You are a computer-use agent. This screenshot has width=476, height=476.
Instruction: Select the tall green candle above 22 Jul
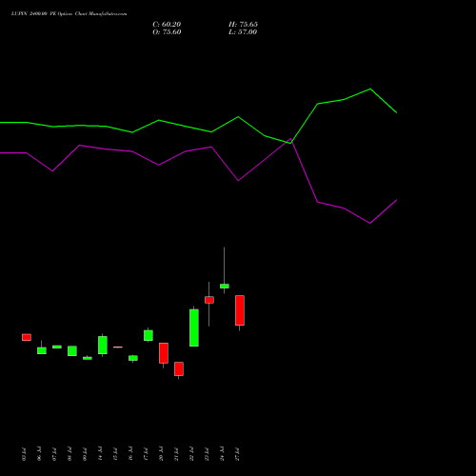point(194,327)
